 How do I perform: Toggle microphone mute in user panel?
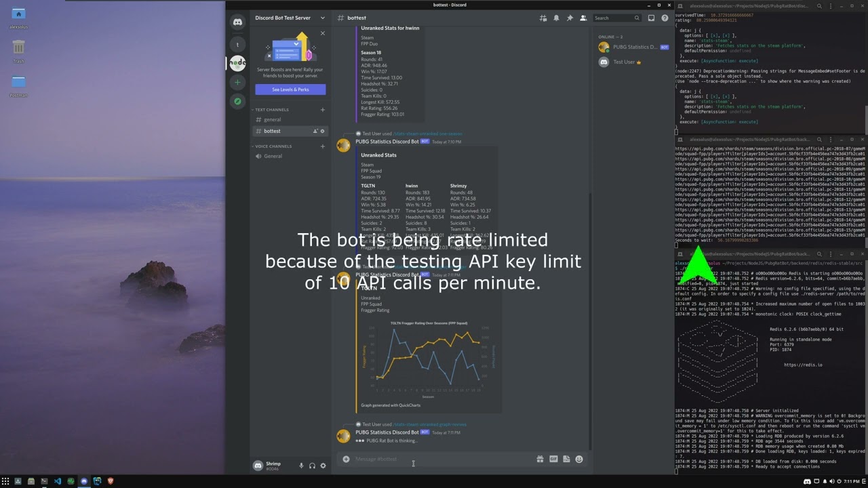point(301,466)
